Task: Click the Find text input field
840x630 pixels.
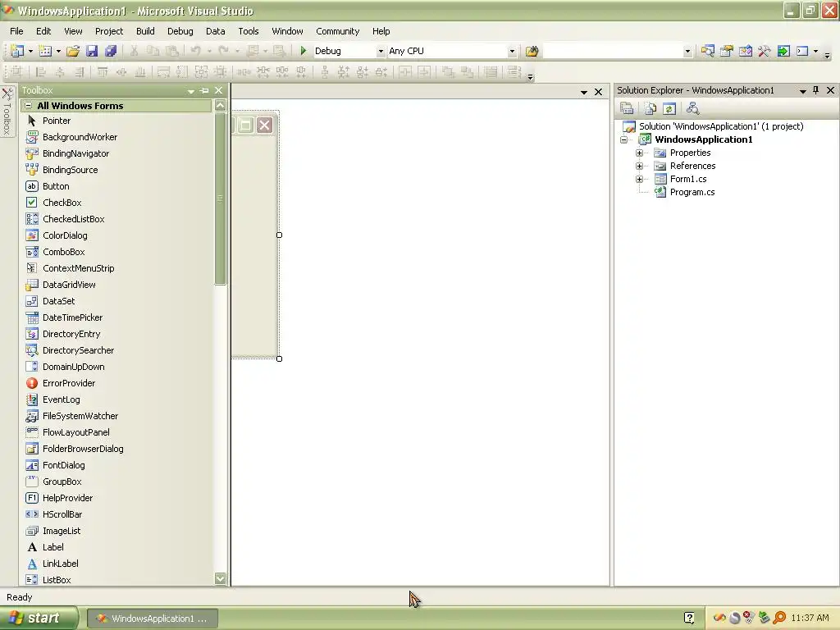Action: (613, 52)
